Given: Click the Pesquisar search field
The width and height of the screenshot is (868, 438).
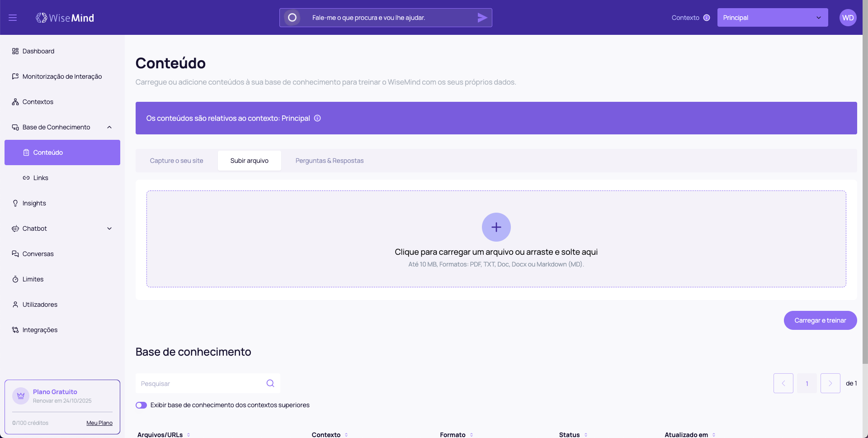Looking at the screenshot, I should (201, 383).
